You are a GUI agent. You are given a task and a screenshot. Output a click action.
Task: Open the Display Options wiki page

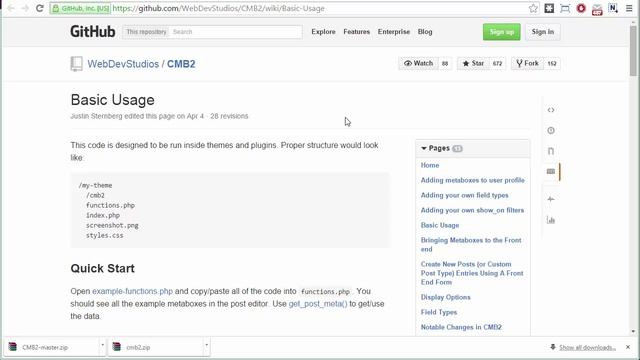coord(445,297)
